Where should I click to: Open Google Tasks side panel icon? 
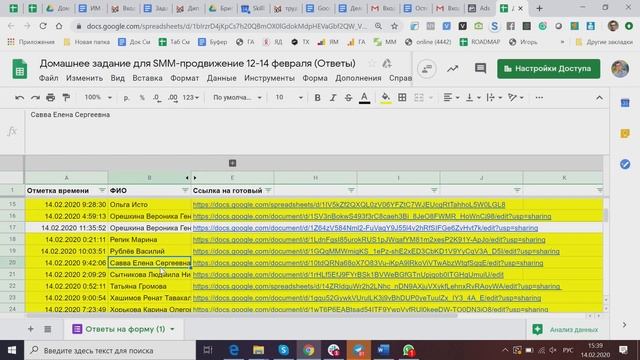point(625,164)
